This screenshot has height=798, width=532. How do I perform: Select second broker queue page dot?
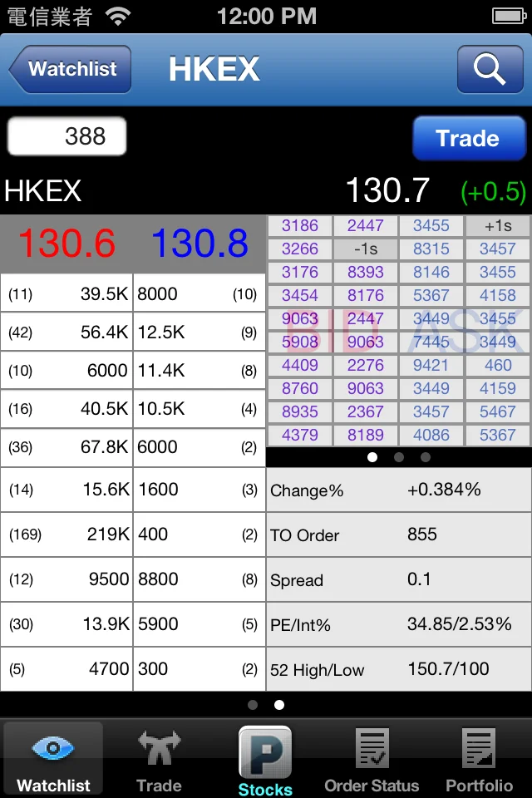[x=399, y=457]
